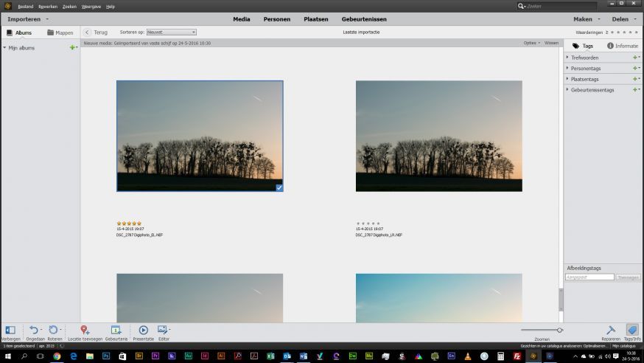Image resolution: width=644 pixels, height=363 pixels.
Task: Open the Editor from the bottom toolbar
Action: click(162, 331)
